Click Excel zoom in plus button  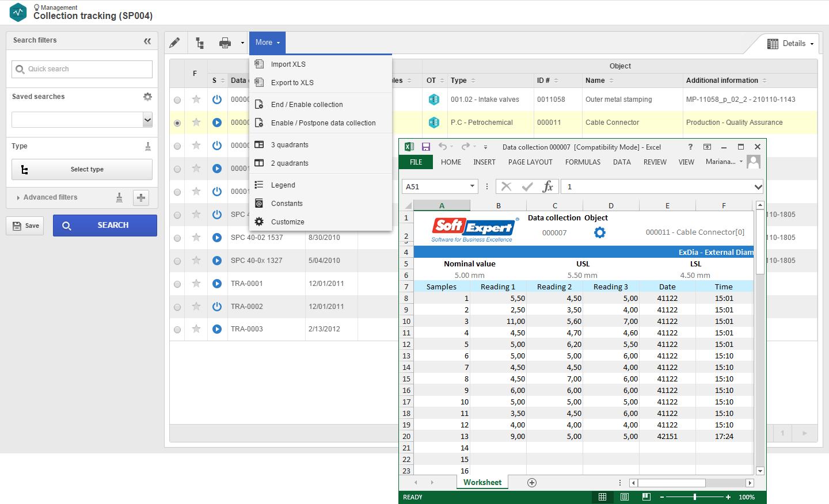coord(728,497)
